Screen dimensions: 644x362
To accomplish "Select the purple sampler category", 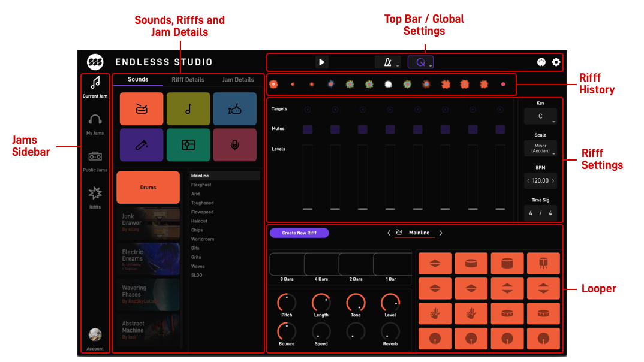I will click(x=142, y=145).
